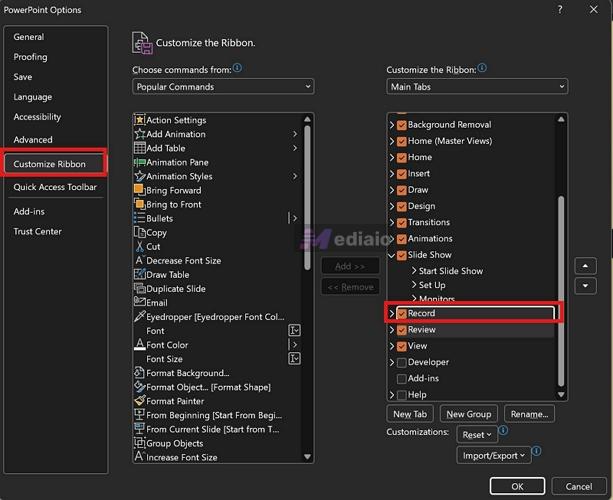This screenshot has width=613, height=500.
Task: Click the Add Animation star icon
Action: (x=140, y=134)
